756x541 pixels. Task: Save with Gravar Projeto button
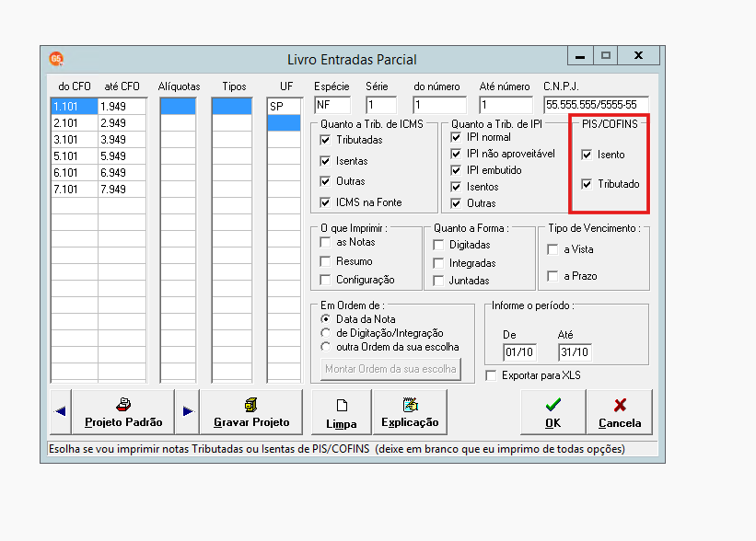(x=251, y=412)
